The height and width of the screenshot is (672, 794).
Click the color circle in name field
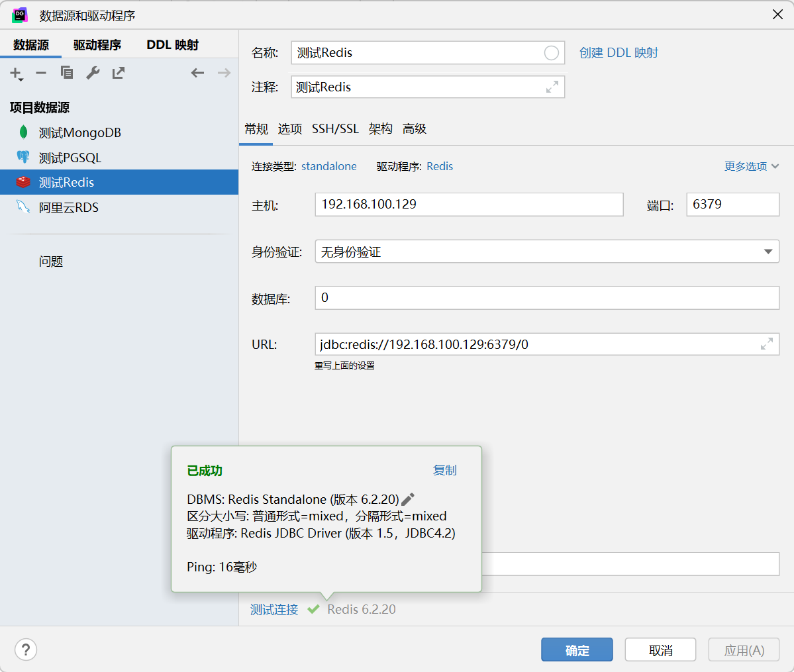pos(552,53)
